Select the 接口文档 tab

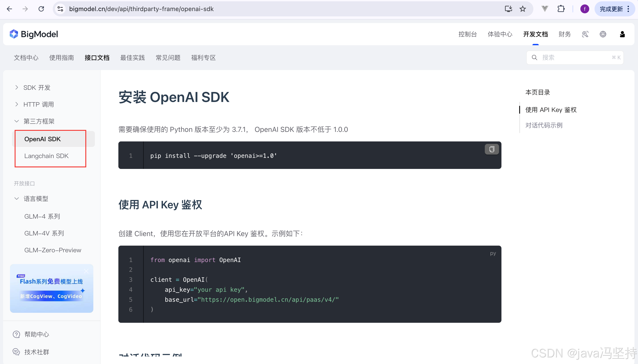click(x=97, y=58)
